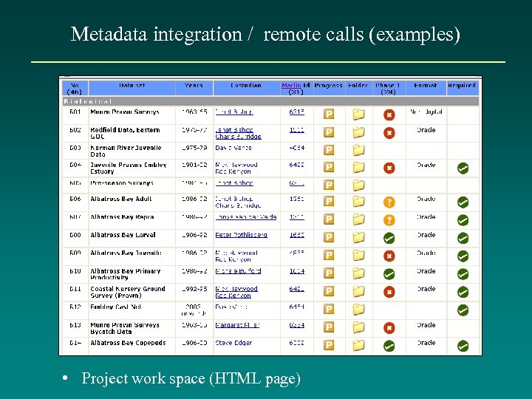Click the green Required check for Coastal Nursery Ground Survey

click(463, 292)
